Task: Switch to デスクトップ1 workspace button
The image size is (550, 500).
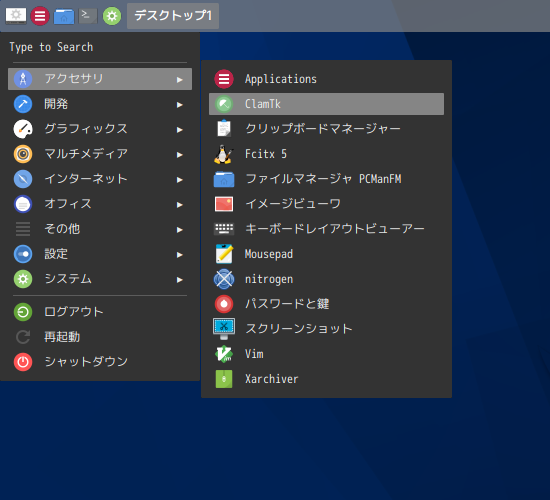Action: pyautogui.click(x=173, y=16)
